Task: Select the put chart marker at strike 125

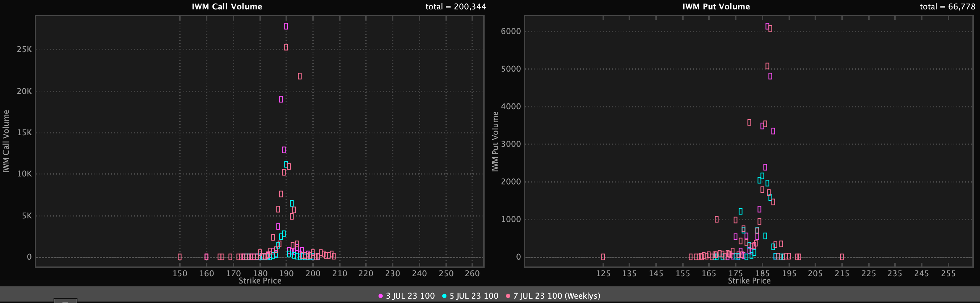Action: point(603,257)
